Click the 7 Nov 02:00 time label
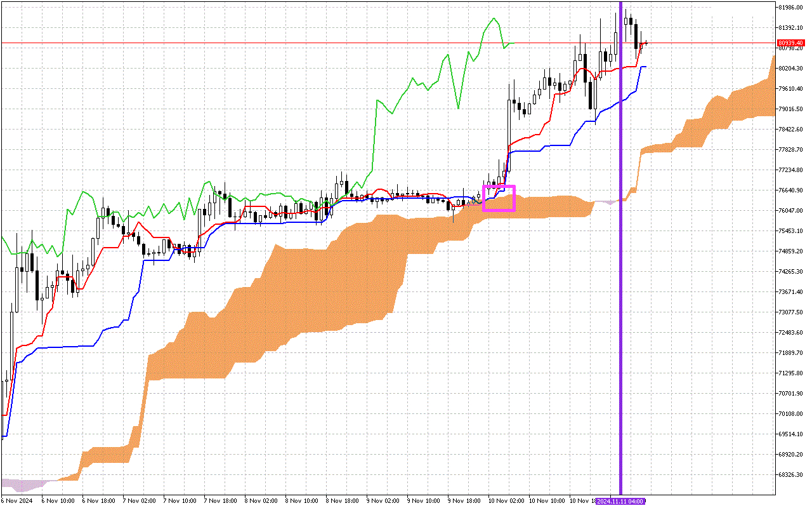This screenshot has width=812, height=508. (139, 501)
